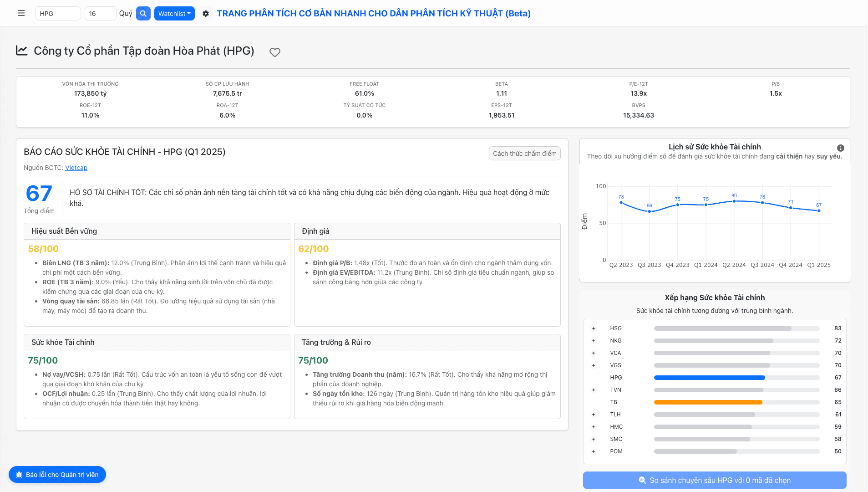This screenshot has height=492, width=868.
Task: Open the Vietcap source link
Action: (x=76, y=168)
